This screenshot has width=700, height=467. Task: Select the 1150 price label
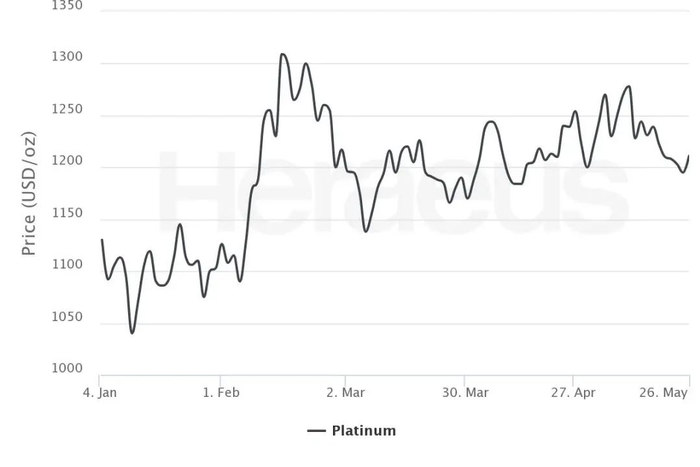coord(67,214)
